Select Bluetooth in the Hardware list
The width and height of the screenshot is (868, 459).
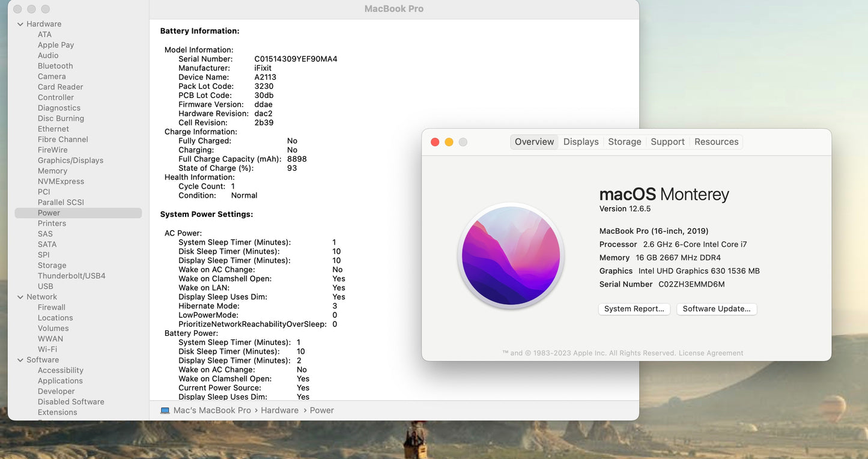55,66
